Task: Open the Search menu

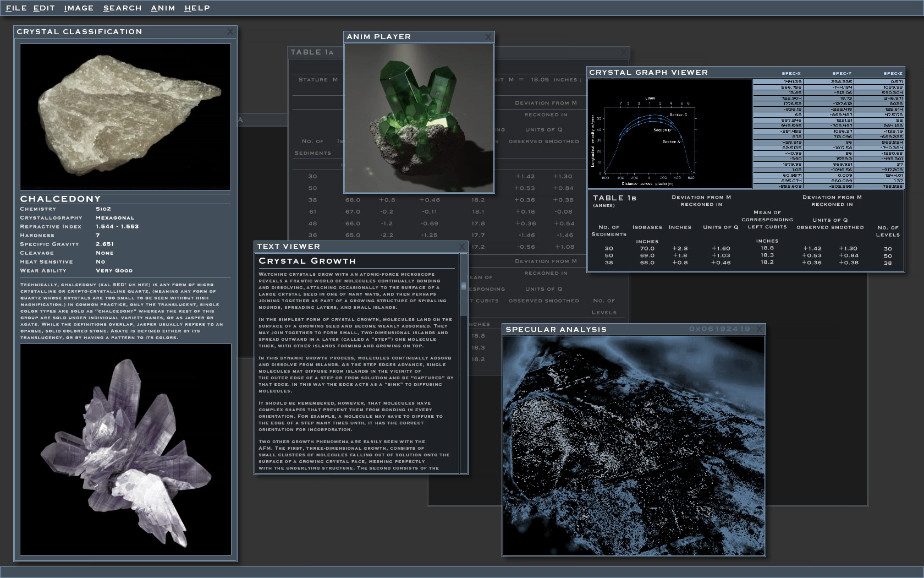Action: click(x=122, y=8)
